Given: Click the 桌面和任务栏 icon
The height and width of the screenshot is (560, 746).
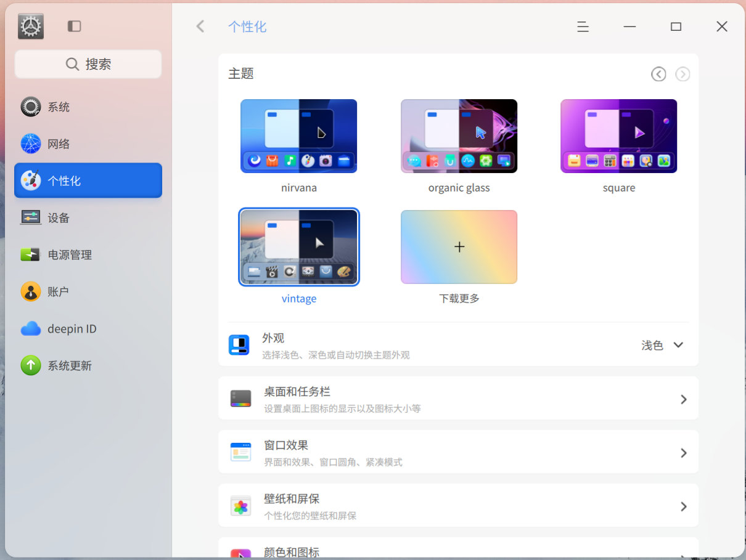Looking at the screenshot, I should [x=240, y=399].
